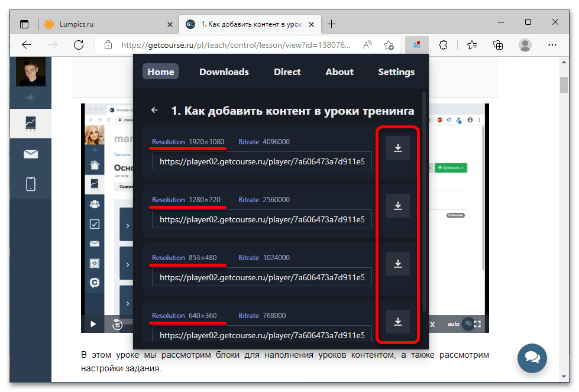
Task: Open a new browser tab
Action: [332, 24]
